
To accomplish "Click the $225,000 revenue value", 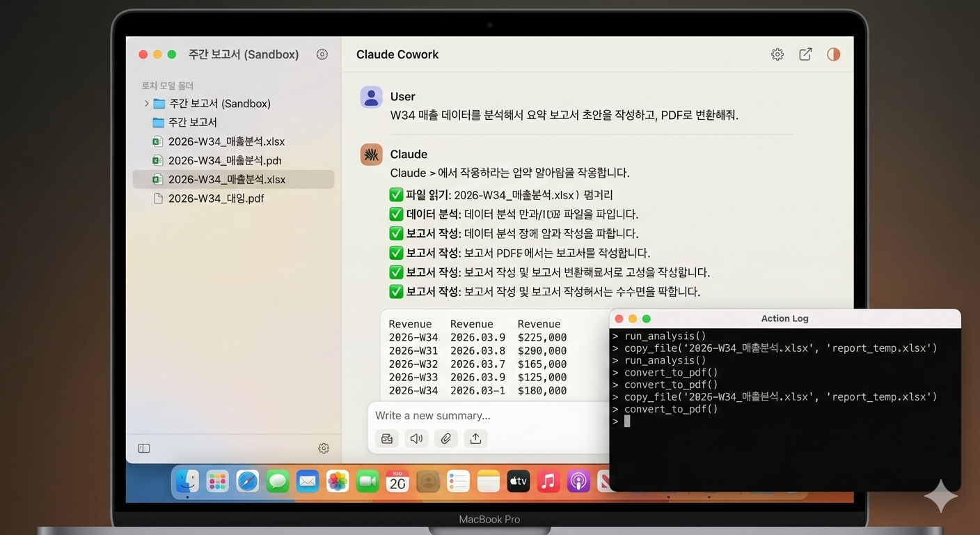I will point(542,338).
